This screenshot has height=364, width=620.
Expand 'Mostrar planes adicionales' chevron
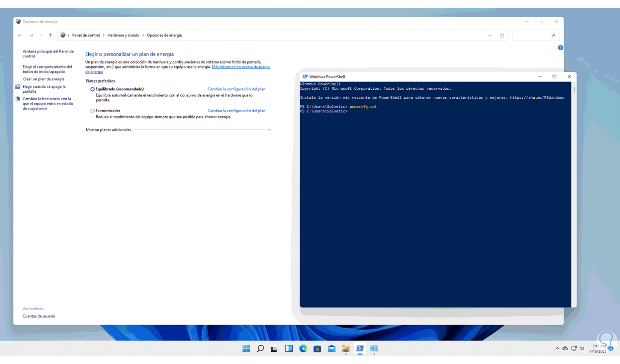pyautogui.click(x=269, y=130)
